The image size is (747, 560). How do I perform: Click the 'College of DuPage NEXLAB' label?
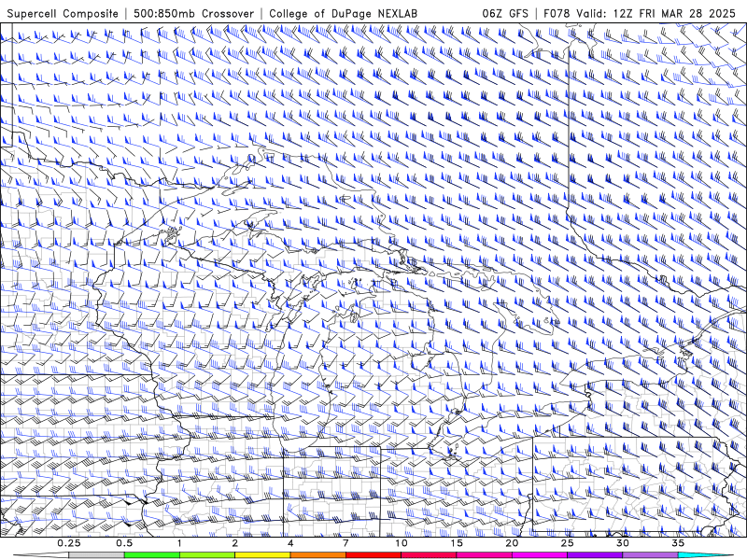343,13
